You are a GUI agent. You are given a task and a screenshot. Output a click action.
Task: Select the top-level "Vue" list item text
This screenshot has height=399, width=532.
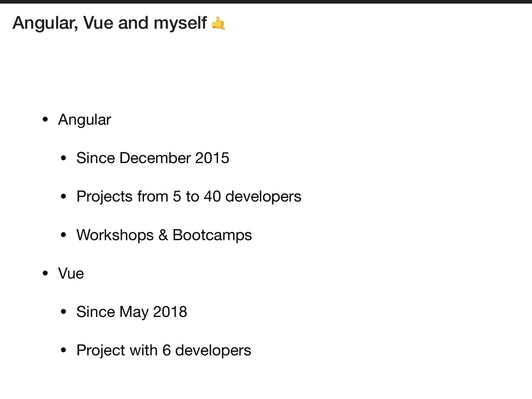[x=71, y=273]
